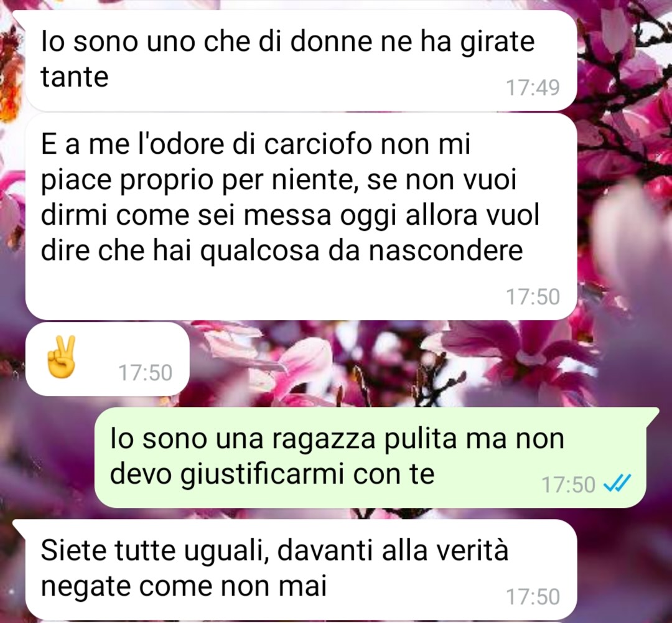Click the word "tante" in the first message
This screenshot has width=672, height=623.
pyautogui.click(x=75, y=77)
